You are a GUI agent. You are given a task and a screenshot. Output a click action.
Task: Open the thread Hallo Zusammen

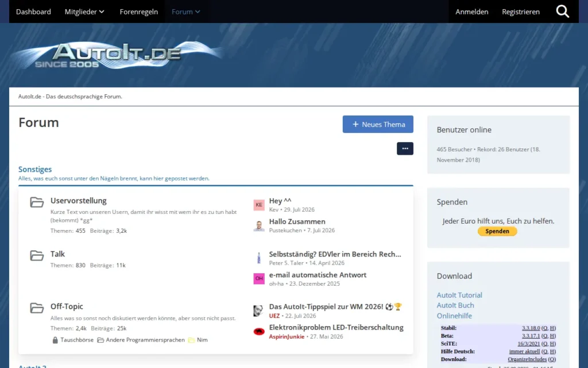coord(297,221)
